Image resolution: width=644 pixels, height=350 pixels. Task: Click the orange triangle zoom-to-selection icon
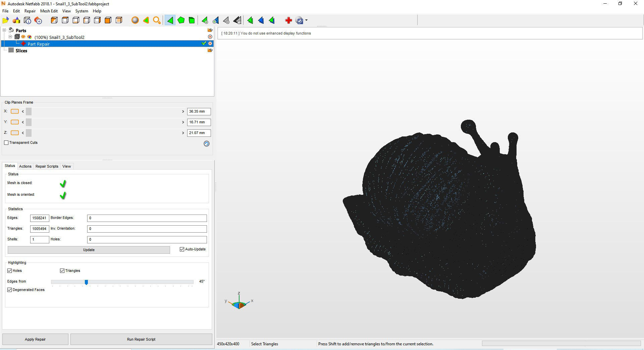coord(146,20)
